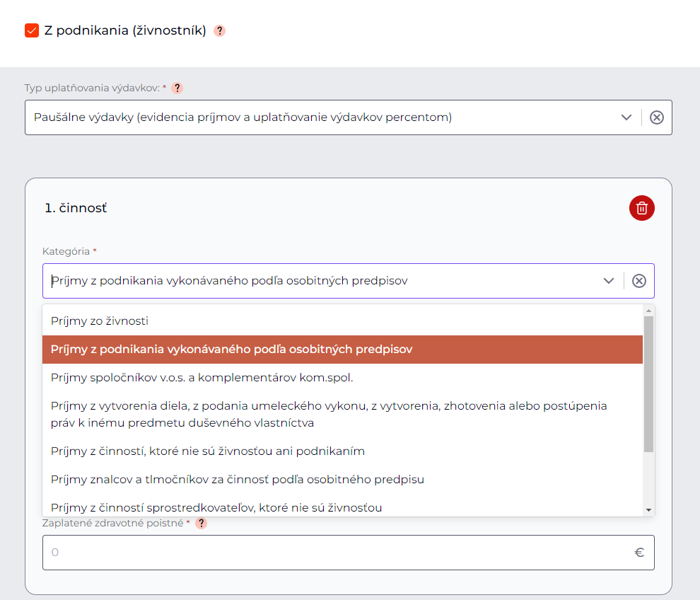The width and height of the screenshot is (700, 600).
Task: Choose Príjmy z podnikania podľa osobitných predpisov
Action: [x=231, y=350]
